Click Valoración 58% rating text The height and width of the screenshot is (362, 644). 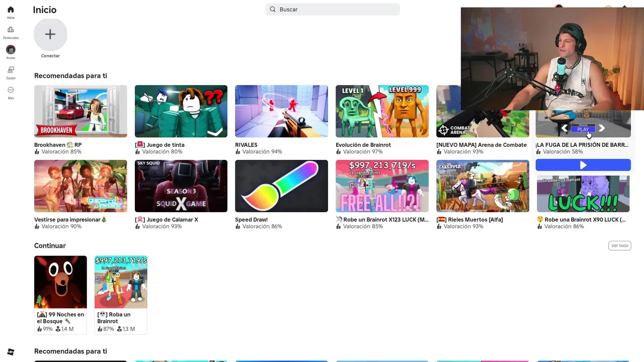[x=563, y=152]
